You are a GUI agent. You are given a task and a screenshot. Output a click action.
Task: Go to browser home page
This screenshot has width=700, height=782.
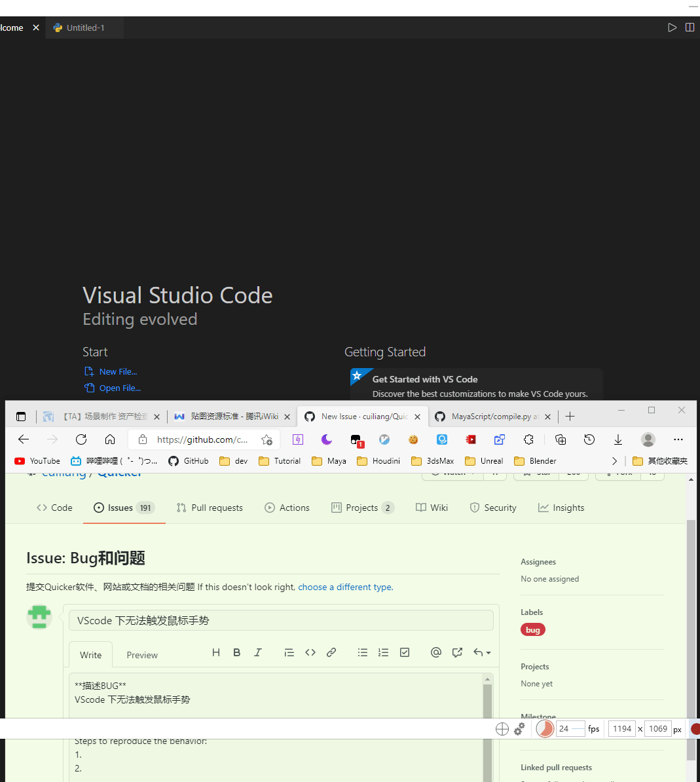[110, 439]
